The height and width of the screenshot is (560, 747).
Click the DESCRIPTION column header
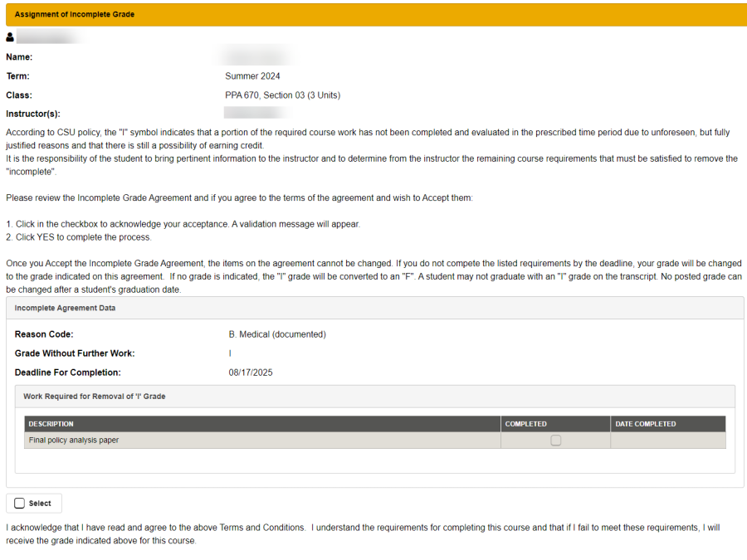pos(51,424)
